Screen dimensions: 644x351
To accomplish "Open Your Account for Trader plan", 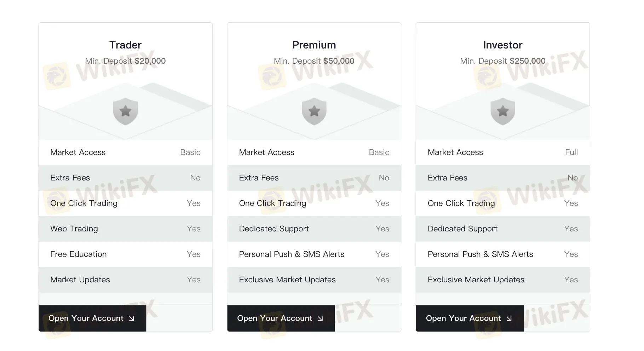I will (x=92, y=318).
